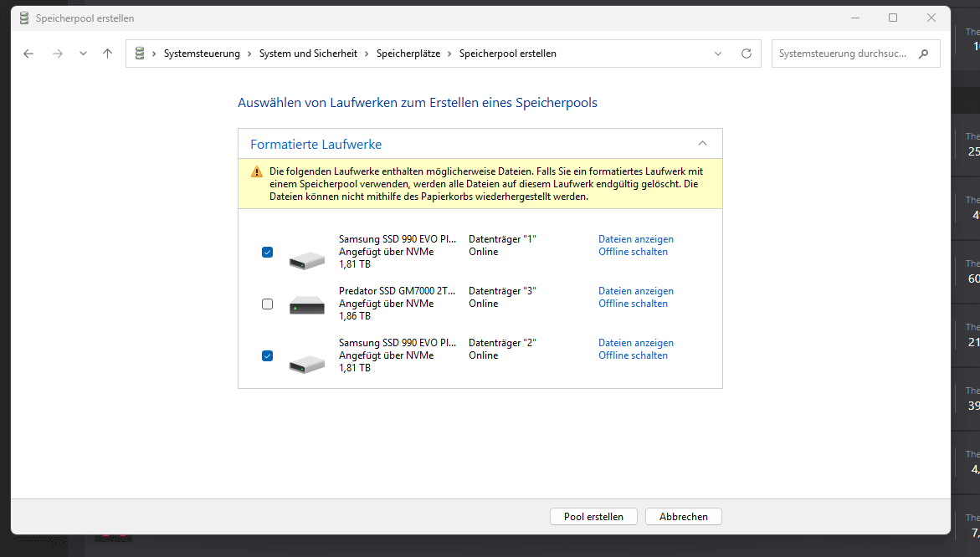Click Speicherpool erstellen breadcrumb
This screenshot has width=980, height=557.
tap(507, 54)
